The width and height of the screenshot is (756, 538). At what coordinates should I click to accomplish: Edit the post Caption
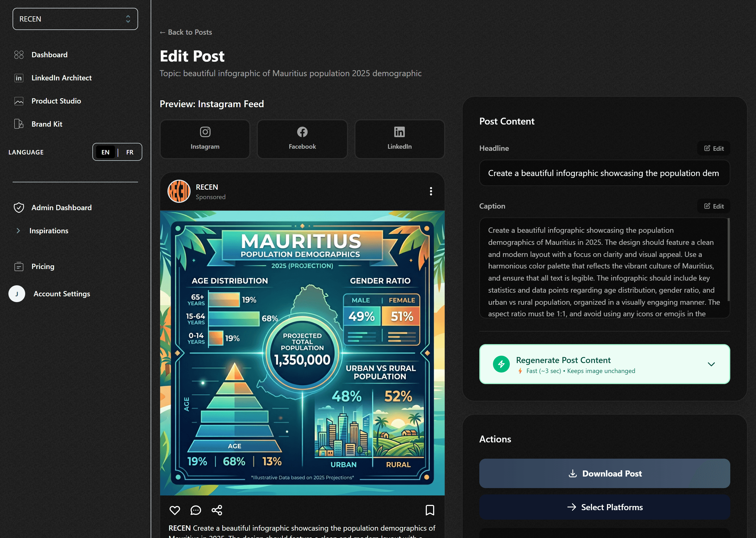(x=713, y=206)
